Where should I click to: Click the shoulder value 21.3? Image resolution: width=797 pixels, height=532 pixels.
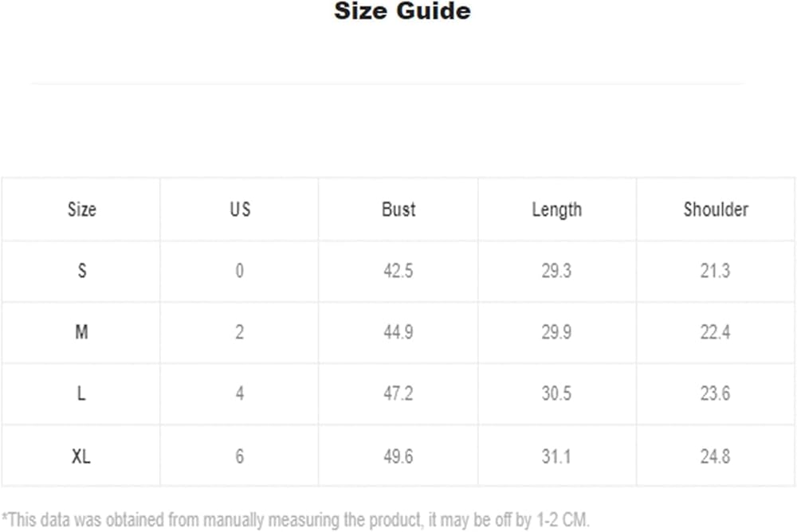coord(715,271)
